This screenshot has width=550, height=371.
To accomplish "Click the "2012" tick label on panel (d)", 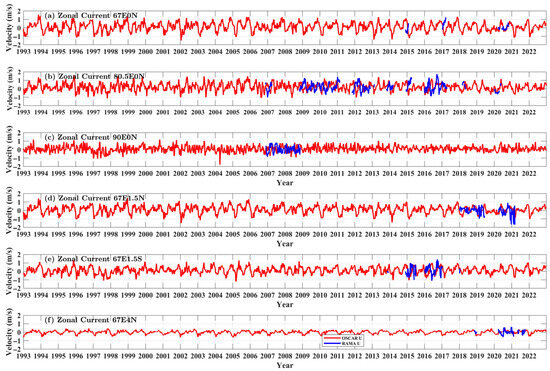I will pyautogui.click(x=355, y=234).
